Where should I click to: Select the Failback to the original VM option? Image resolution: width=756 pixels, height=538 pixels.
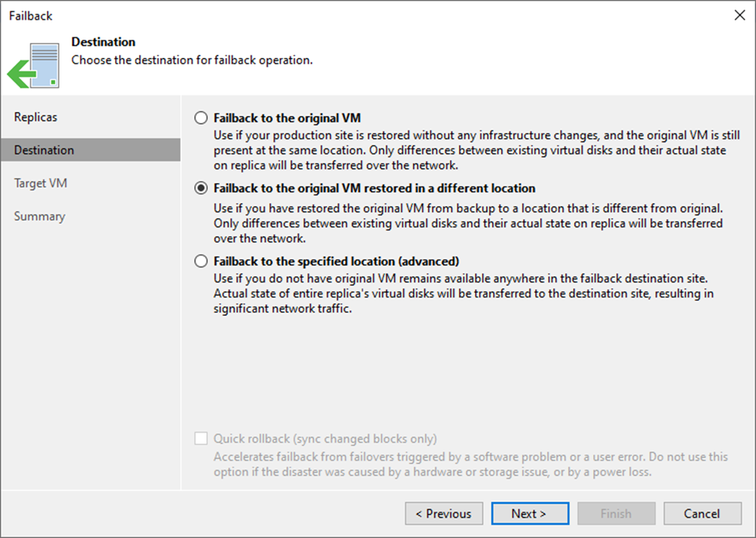200,117
